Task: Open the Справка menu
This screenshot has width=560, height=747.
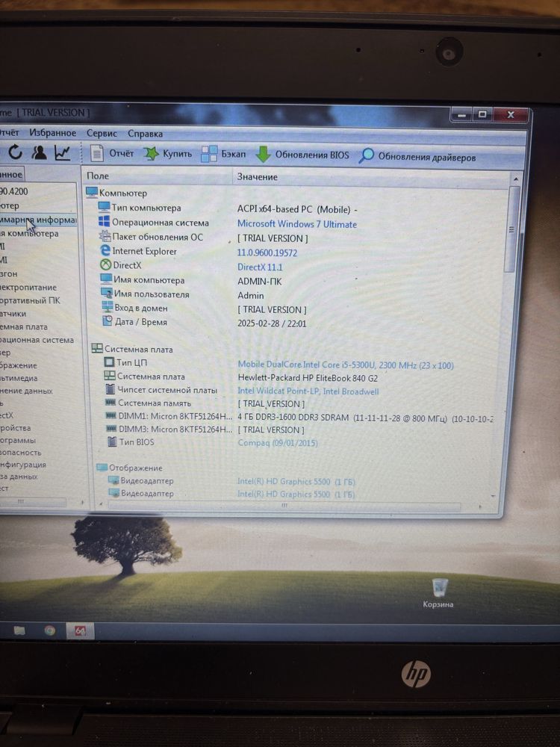Action: (145, 134)
